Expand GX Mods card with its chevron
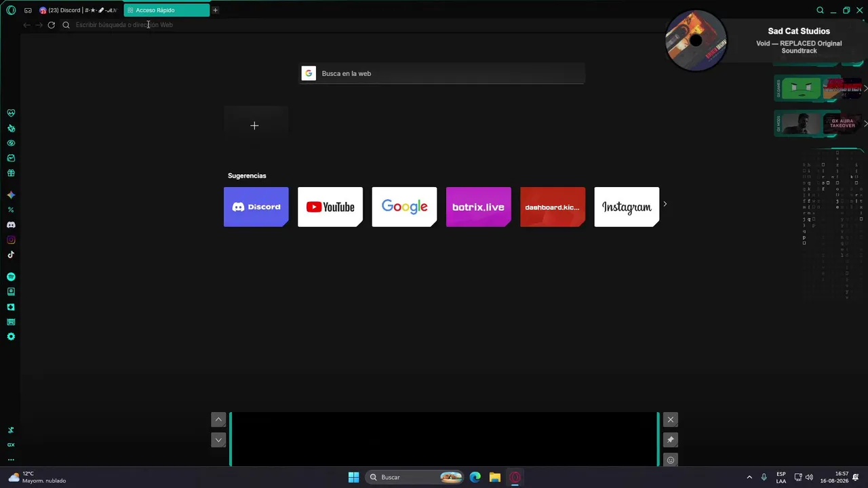The width and height of the screenshot is (868, 488). tap(865, 123)
